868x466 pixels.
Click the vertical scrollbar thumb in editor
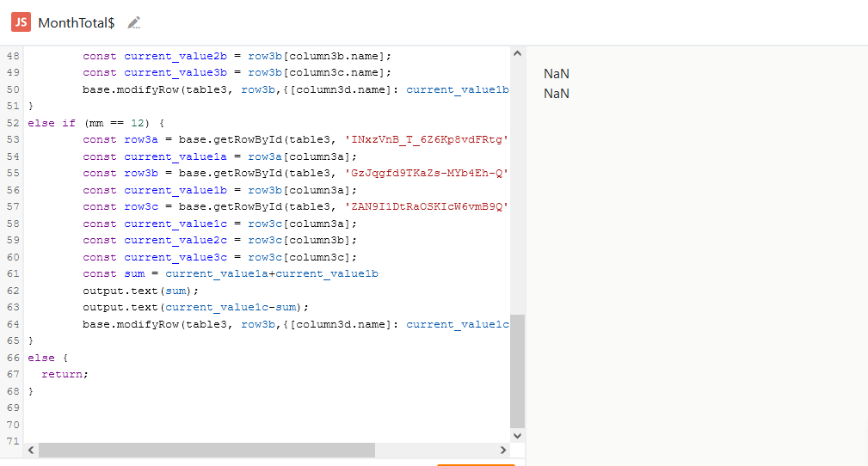click(x=517, y=371)
